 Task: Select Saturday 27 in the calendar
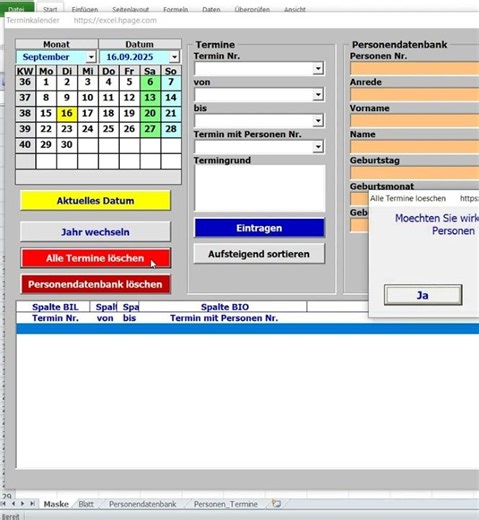tap(150, 129)
